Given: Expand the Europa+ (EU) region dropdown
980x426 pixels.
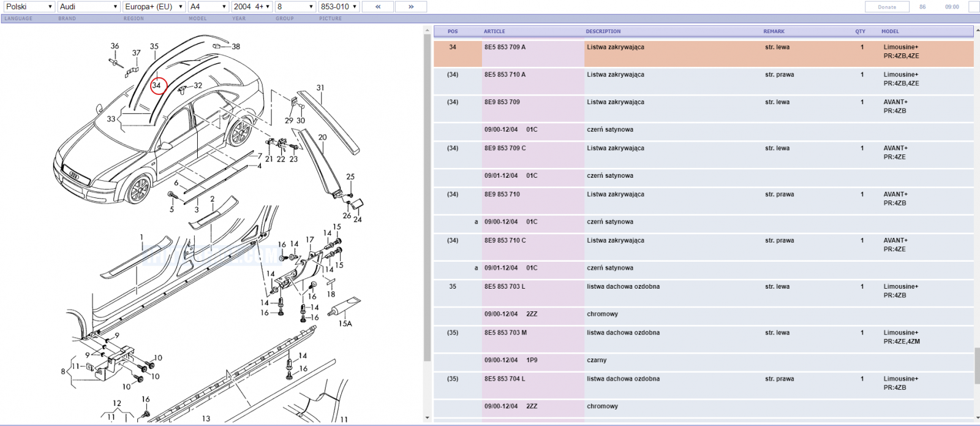Looking at the screenshot, I should [154, 7].
